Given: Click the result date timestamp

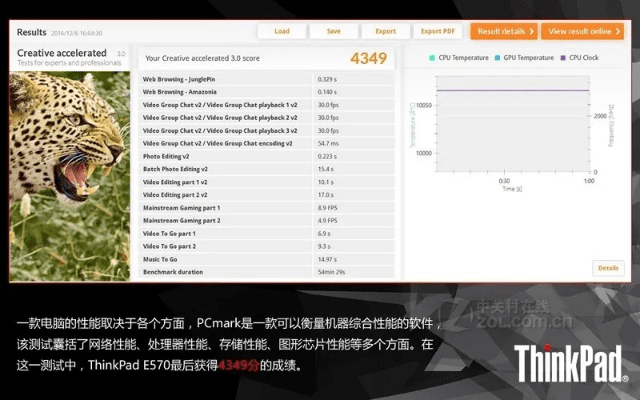Looking at the screenshot, I should 77,33.
